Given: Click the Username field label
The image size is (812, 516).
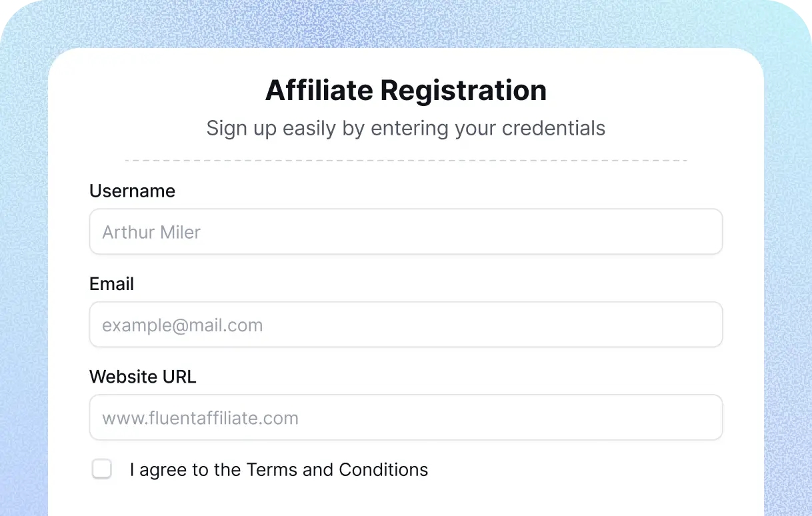Looking at the screenshot, I should tap(132, 191).
